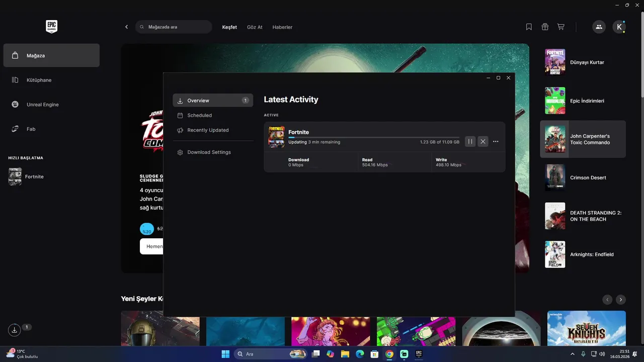Pause the Fortnite update
Screen dimensions: 644x362
point(470,142)
